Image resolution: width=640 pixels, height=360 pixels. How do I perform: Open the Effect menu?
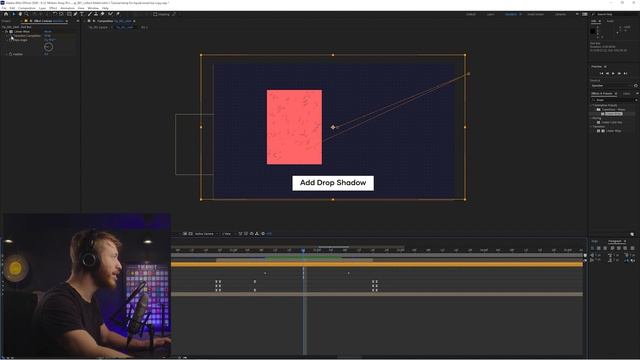53,8
